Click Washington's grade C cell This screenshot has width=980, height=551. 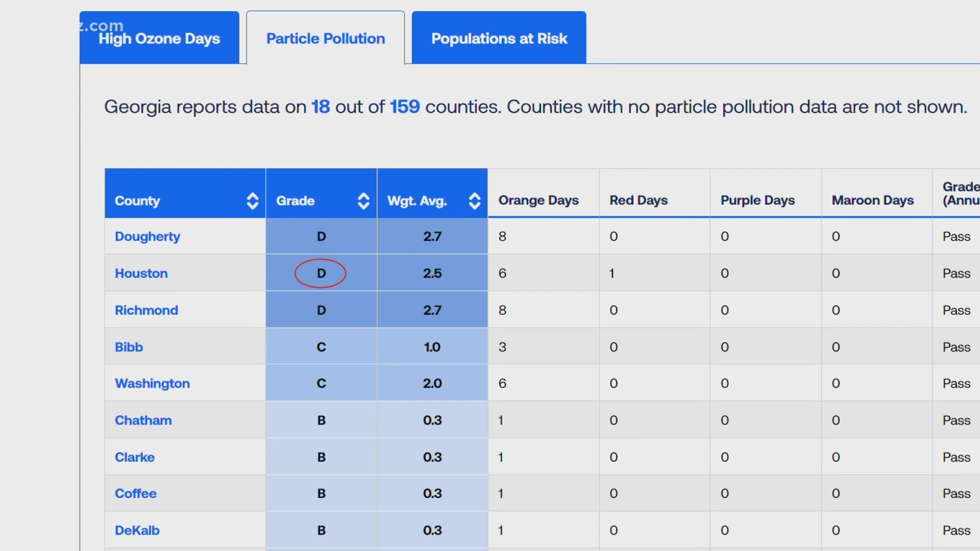point(321,383)
